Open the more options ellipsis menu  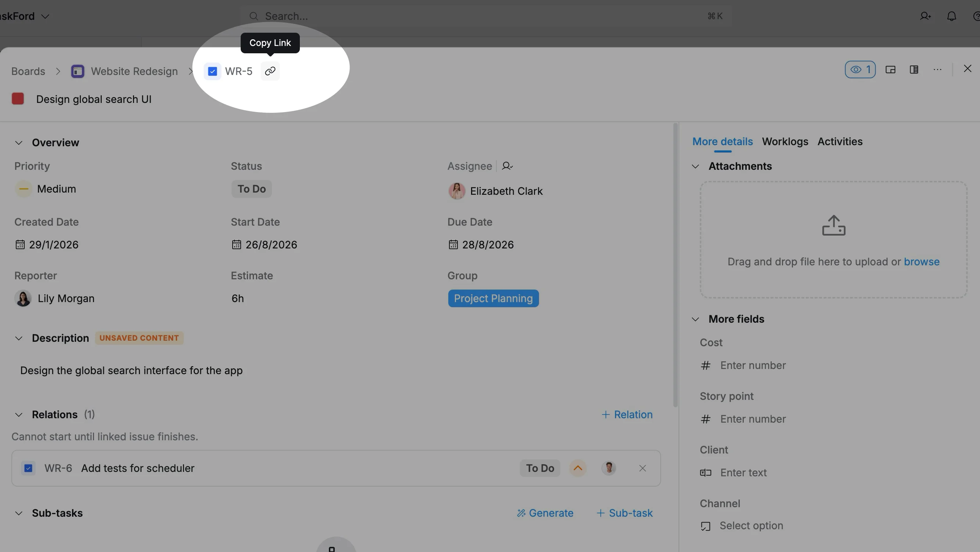point(937,69)
